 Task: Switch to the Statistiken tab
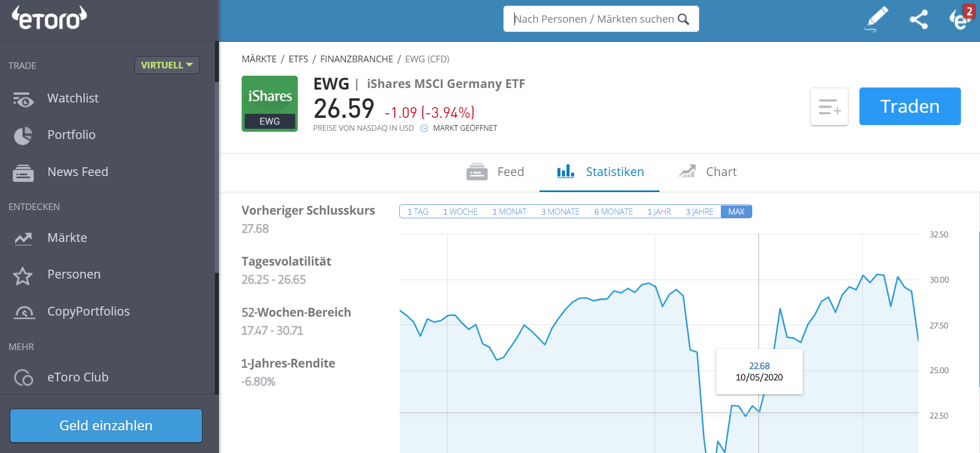(615, 171)
